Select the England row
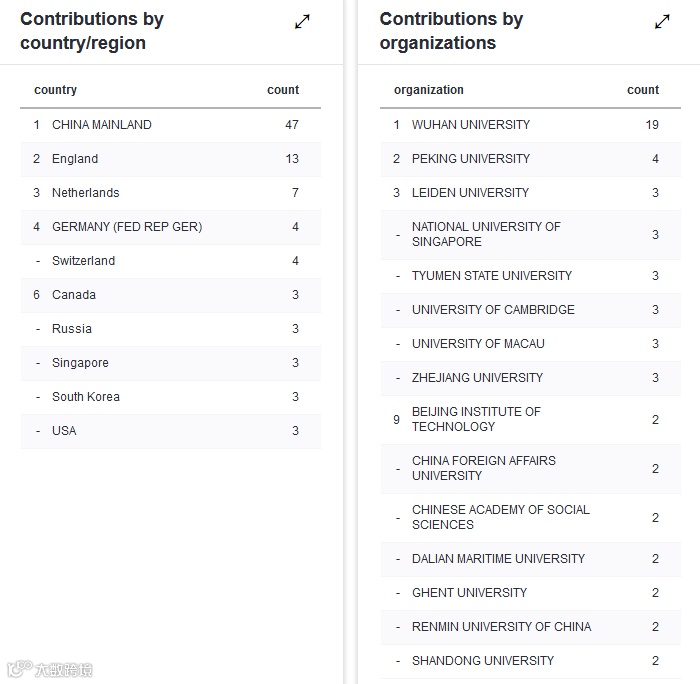 [75, 159]
